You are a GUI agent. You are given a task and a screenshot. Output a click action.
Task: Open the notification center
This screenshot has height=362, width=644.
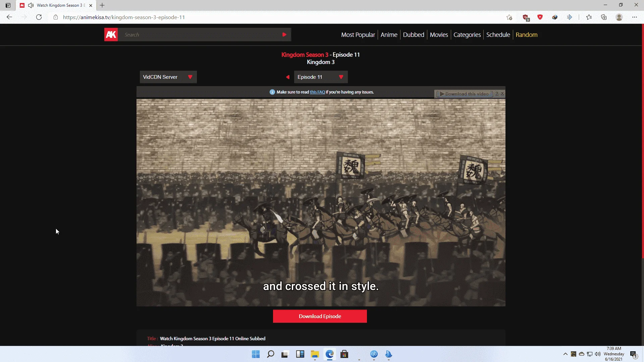coord(633,354)
